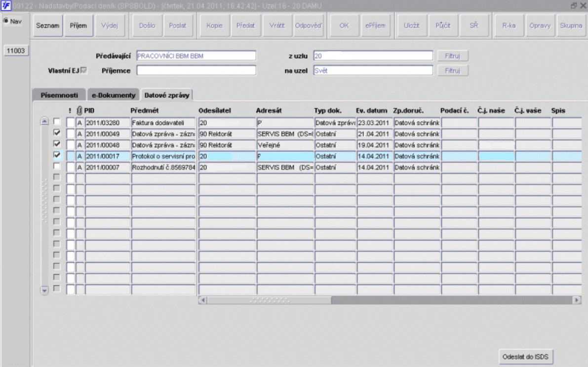This screenshot has height=367, width=588.
Task: Uncheck the row checkbox for 2011/00017
Action: [57, 155]
